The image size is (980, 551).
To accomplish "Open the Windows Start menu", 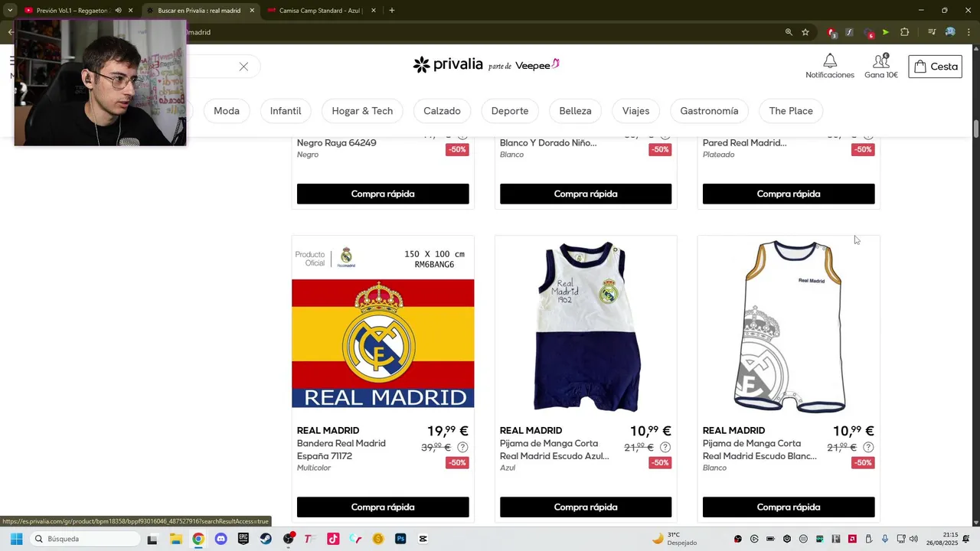I will pos(16,539).
